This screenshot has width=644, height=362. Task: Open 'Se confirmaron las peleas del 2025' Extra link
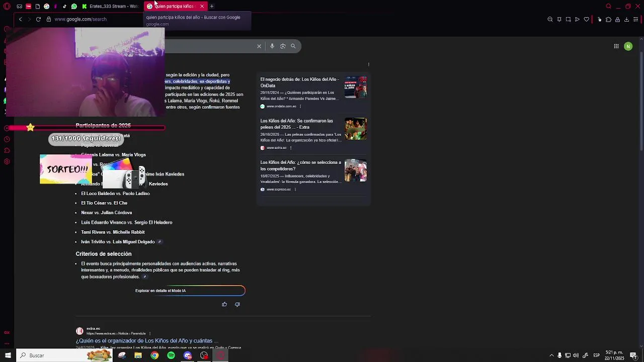(x=297, y=124)
